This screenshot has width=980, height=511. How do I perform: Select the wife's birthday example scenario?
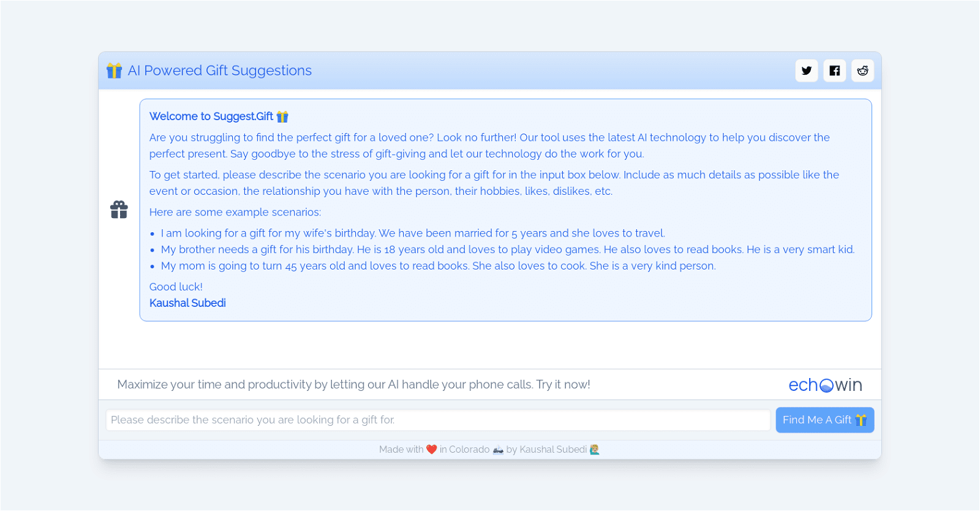pos(412,233)
